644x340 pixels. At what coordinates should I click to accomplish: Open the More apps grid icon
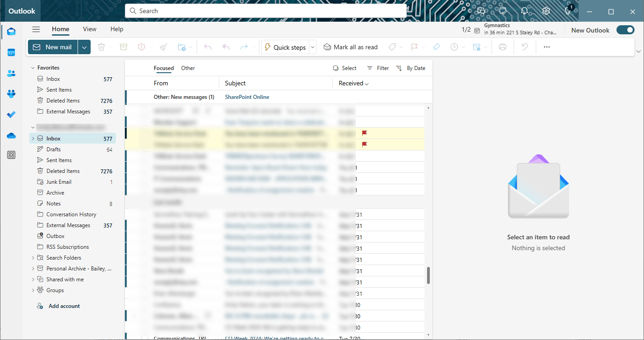(11, 155)
